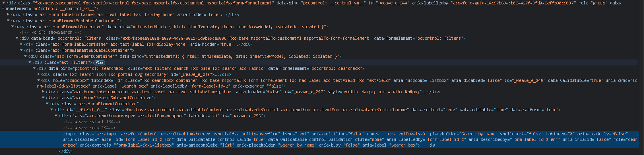Click the id="form-label-id-2-for" attribute
This screenshot has width=644, height=155.
point(145,140)
